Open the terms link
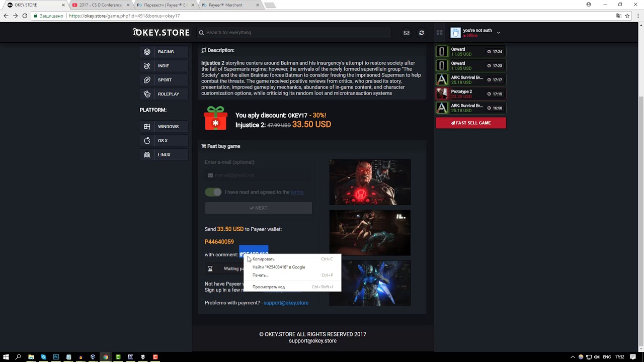 tap(297, 192)
